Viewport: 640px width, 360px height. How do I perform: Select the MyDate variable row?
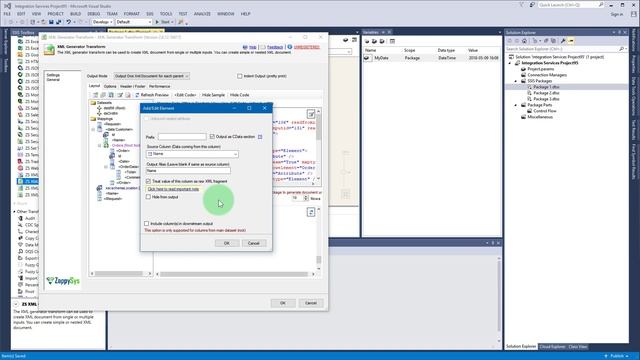pos(432,58)
